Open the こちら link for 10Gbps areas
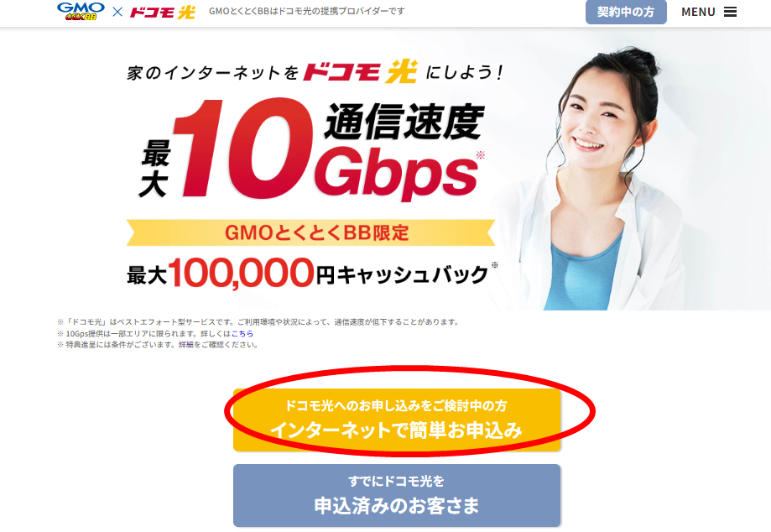This screenshot has height=532, width=771. point(242,333)
